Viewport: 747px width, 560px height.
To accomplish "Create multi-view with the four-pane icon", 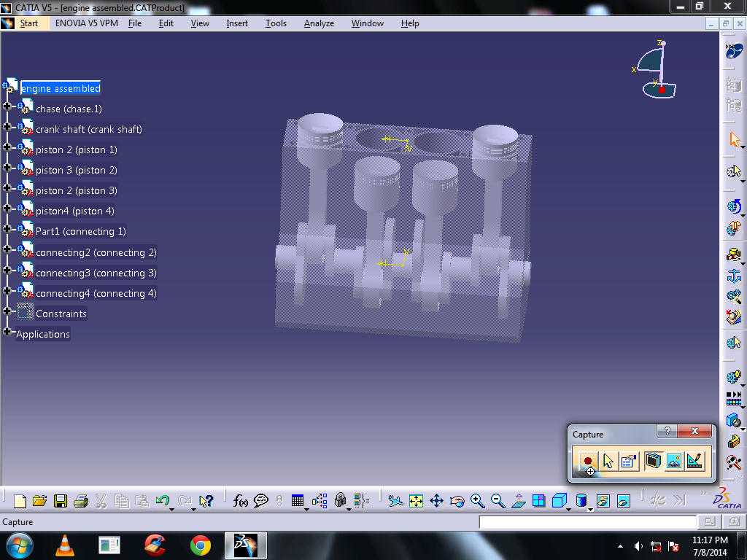I will pos(539,501).
